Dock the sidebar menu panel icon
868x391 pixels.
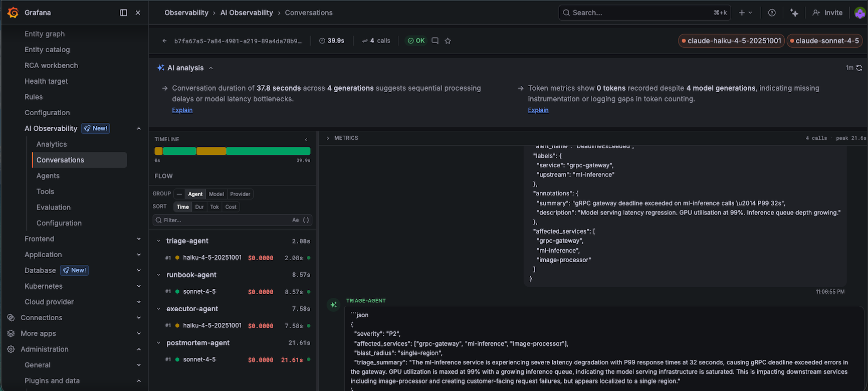tap(124, 13)
